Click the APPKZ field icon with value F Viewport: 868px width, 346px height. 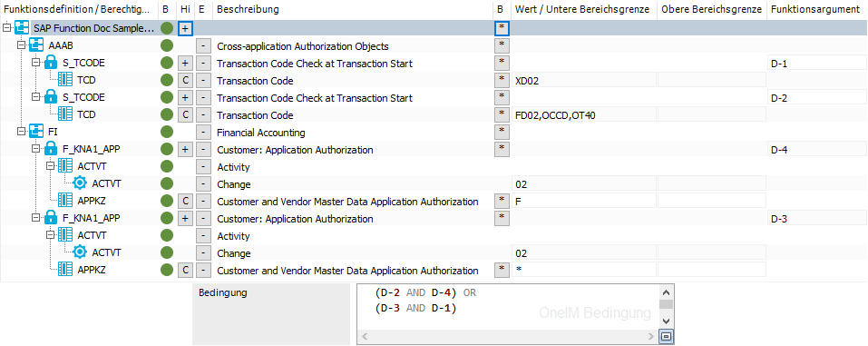point(65,201)
